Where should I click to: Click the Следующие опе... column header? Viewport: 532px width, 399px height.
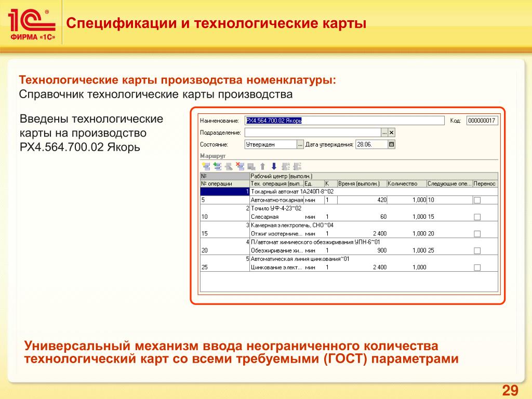(449, 183)
